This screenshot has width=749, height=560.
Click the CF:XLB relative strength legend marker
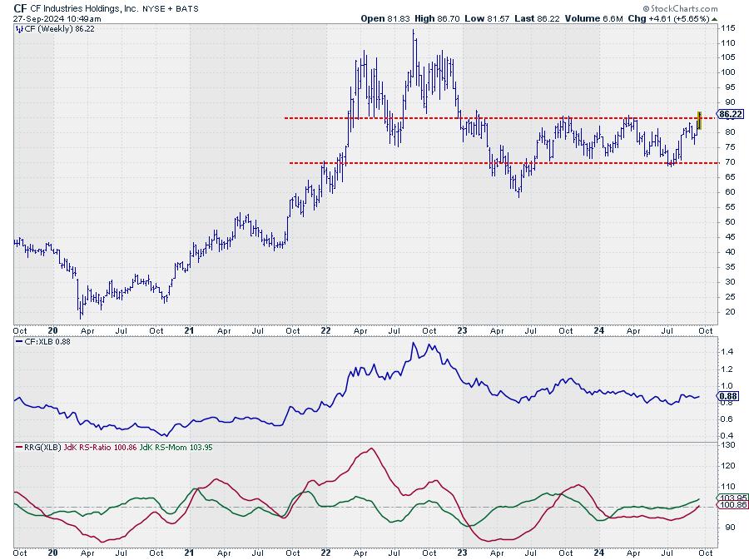tap(17, 343)
